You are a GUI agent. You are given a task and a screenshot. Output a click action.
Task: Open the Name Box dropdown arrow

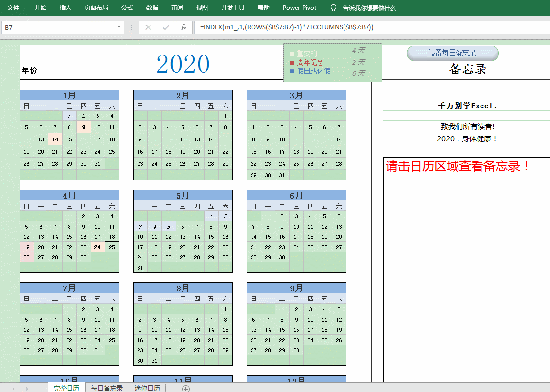tap(118, 27)
